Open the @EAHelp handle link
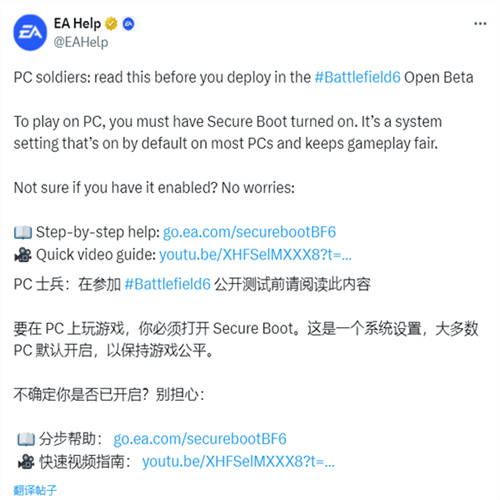500x500 pixels. click(81, 42)
